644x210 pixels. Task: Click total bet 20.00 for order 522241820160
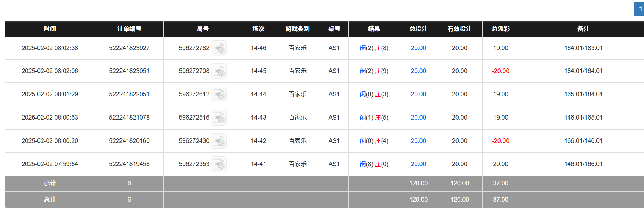(x=418, y=141)
